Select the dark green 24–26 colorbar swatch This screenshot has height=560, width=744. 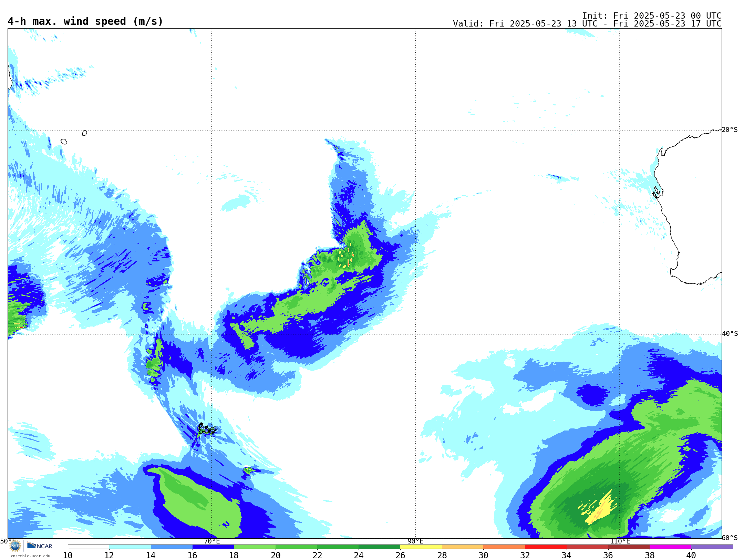[x=379, y=547]
